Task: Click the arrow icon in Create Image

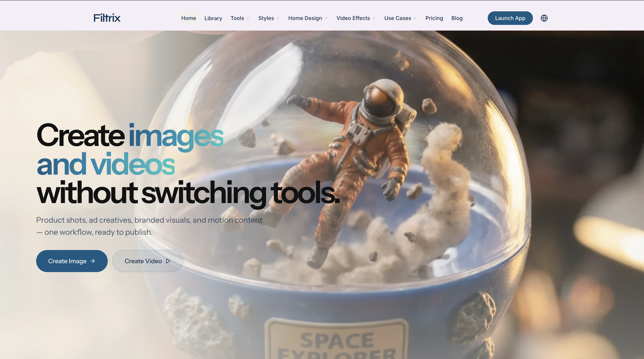Action: pyautogui.click(x=93, y=261)
